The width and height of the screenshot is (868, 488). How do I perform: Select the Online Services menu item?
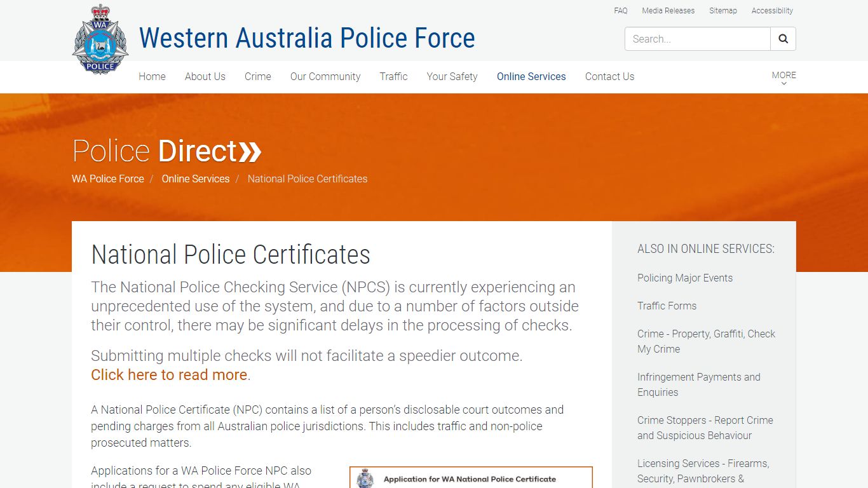[531, 76]
